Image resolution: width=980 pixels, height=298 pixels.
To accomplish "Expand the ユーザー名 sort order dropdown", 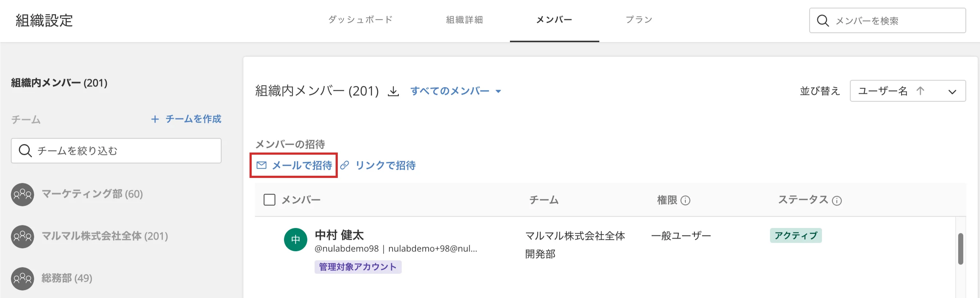I will point(908,91).
